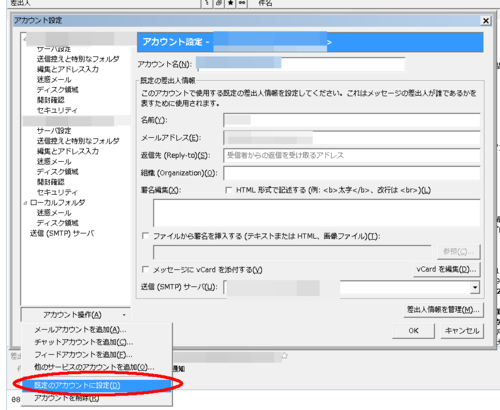This screenshot has height=410, width=500.
Task: Click the signature file path field
Action: click(292, 252)
